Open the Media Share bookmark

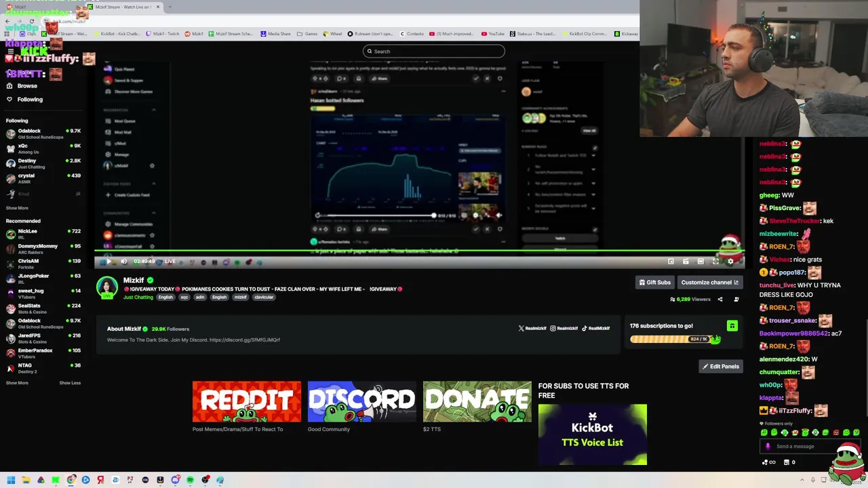(x=275, y=34)
